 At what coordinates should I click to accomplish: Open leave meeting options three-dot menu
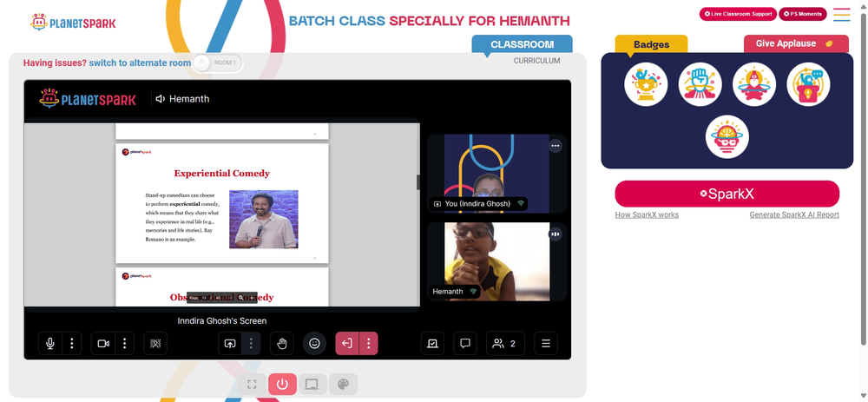coord(369,343)
